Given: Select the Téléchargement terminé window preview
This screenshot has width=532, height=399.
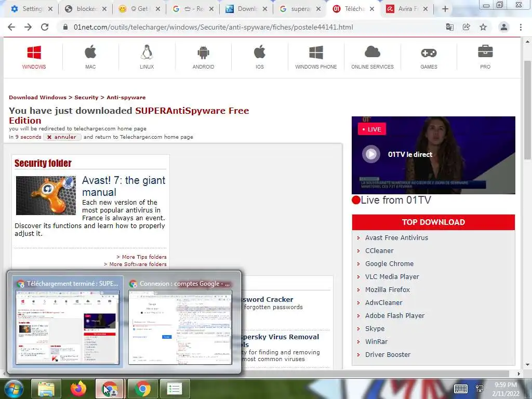Looking at the screenshot, I should (x=68, y=322).
